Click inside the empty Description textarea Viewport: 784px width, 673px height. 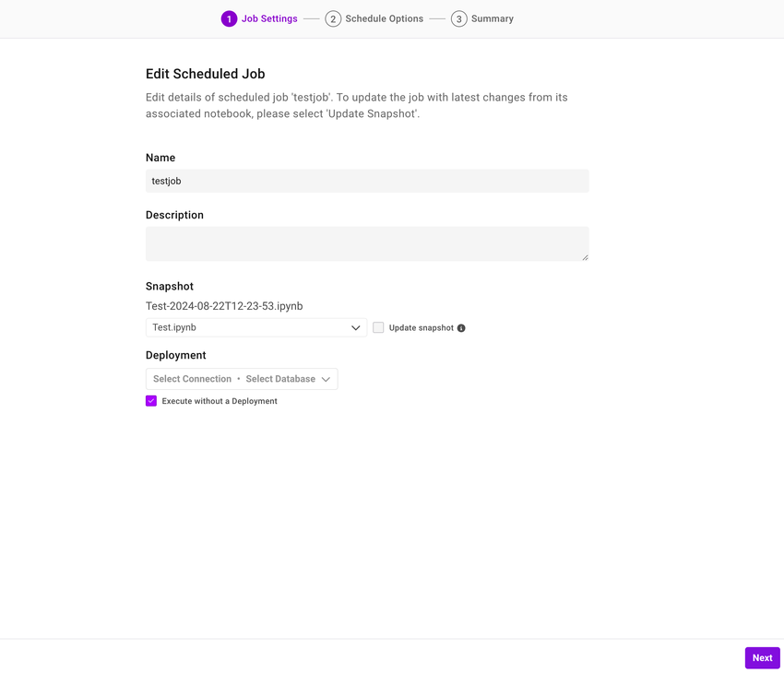click(366, 242)
